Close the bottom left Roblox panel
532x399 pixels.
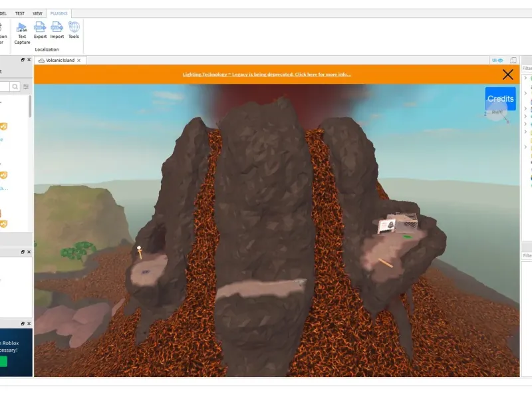pos(29,324)
